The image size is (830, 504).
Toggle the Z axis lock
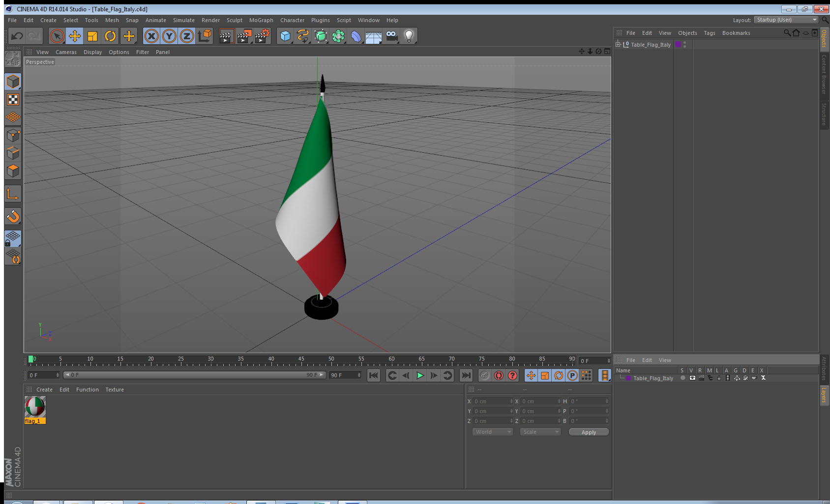pyautogui.click(x=187, y=36)
